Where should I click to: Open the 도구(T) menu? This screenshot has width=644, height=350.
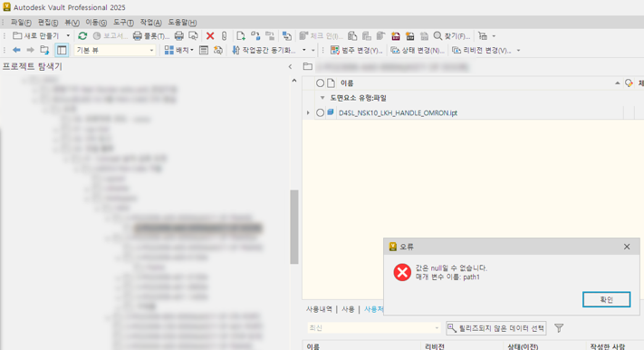(123, 22)
